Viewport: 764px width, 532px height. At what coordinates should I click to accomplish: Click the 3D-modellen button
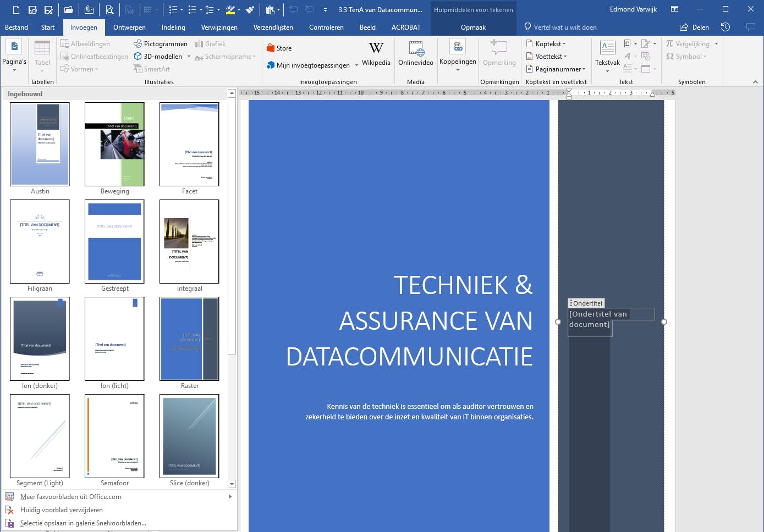pos(158,57)
